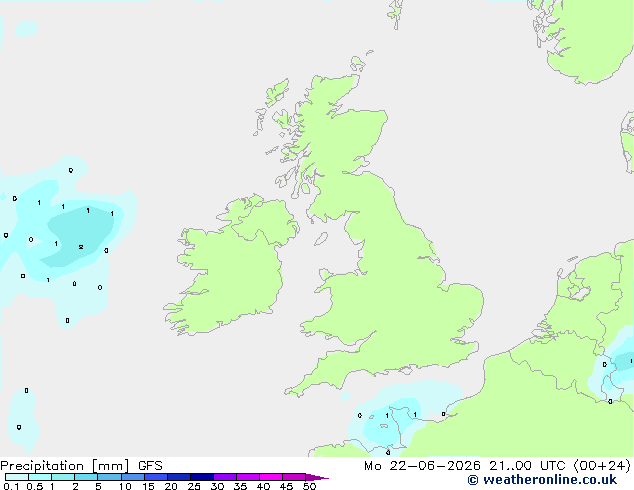
Task: Click the 0.1–0.5 mm legend color swatch
Action: tap(17, 477)
